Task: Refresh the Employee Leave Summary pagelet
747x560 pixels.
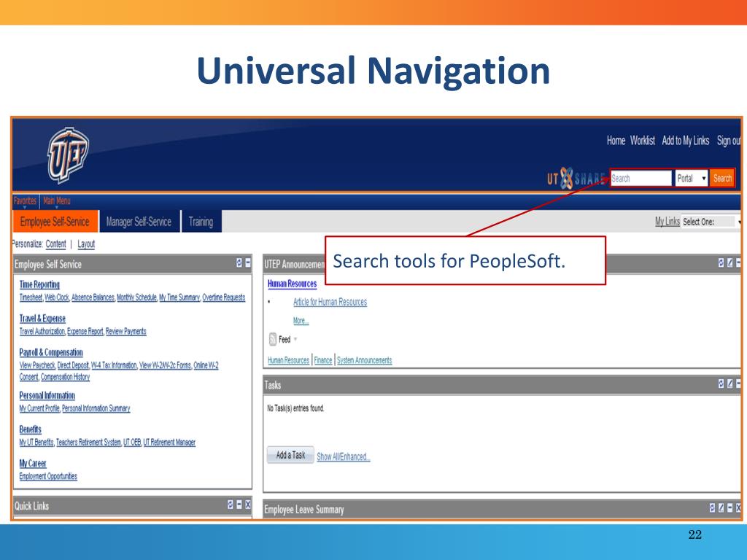Action: point(712,508)
